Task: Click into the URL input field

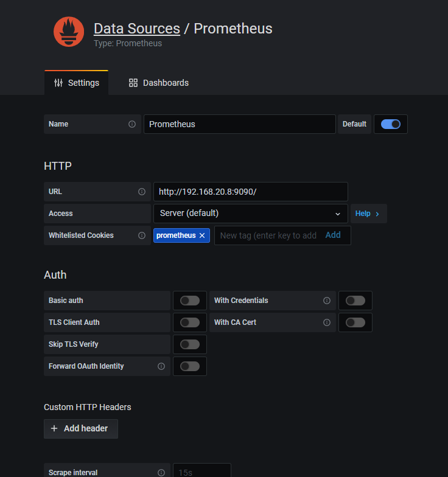Action: (250, 192)
